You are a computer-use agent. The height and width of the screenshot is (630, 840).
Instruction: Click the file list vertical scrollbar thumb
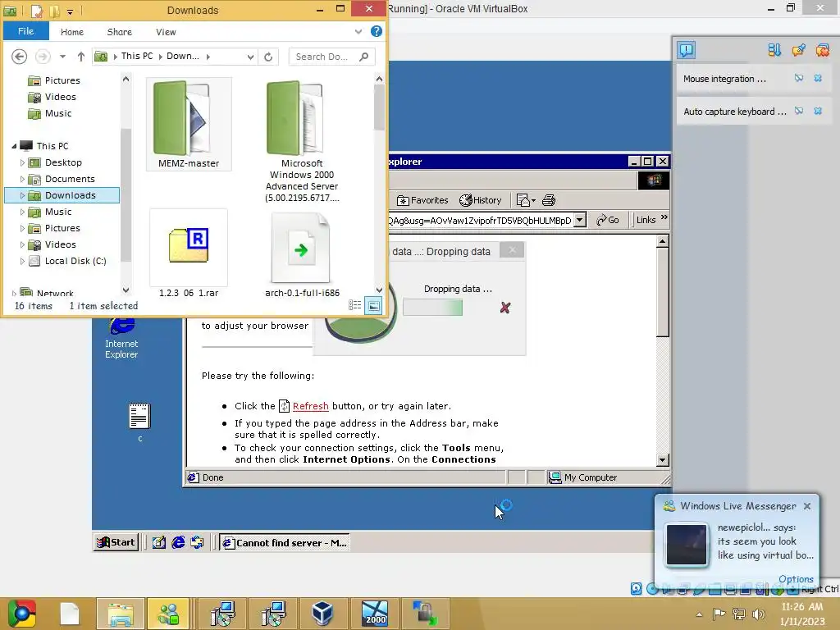(x=379, y=107)
